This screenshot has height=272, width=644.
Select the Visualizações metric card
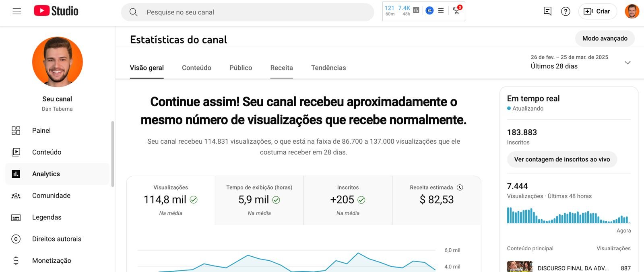click(x=171, y=200)
